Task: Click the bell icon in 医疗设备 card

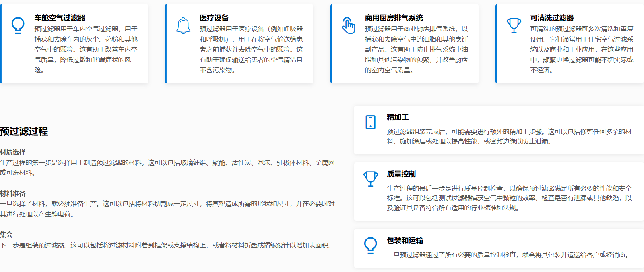Action: pos(183,25)
